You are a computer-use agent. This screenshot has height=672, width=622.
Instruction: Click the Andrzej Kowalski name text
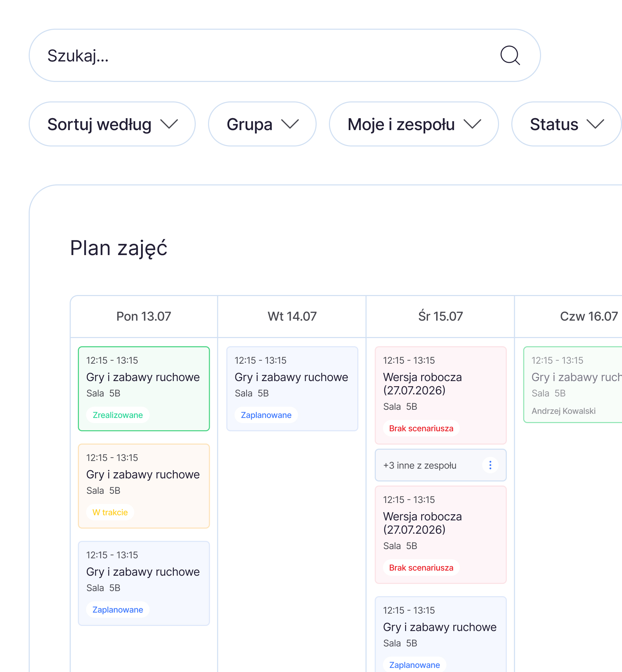(x=564, y=411)
